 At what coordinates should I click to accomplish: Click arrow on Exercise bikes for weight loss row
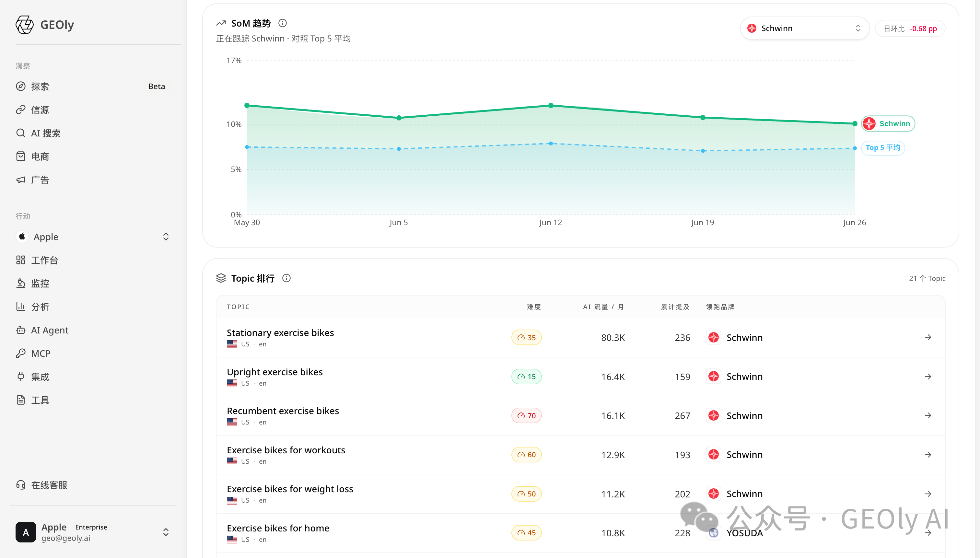coord(928,494)
